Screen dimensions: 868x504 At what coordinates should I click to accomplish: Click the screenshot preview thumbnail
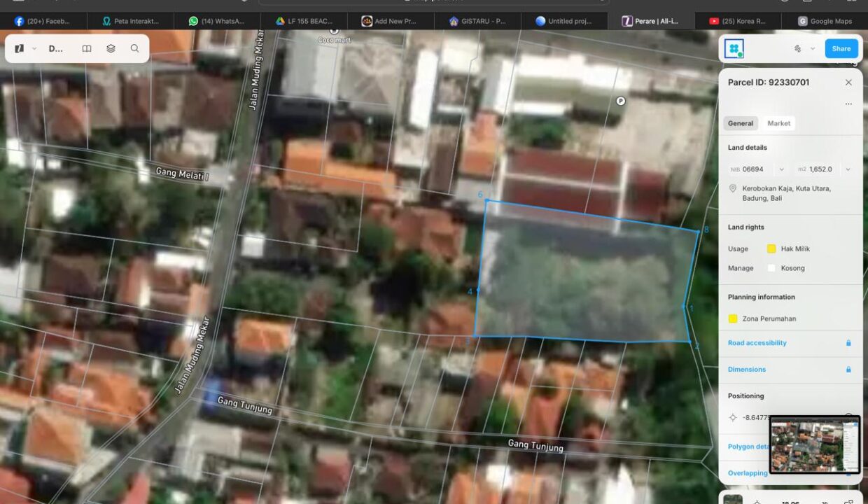coord(815,444)
